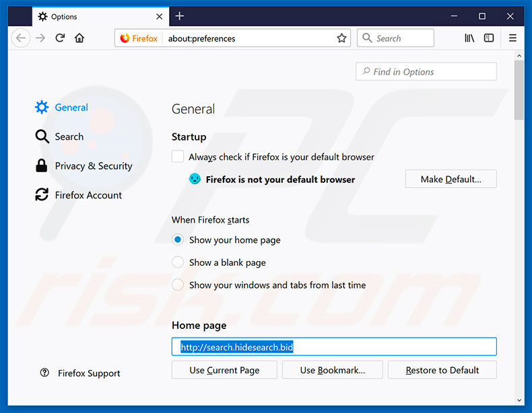The width and height of the screenshot is (532, 413).
Task: Go forward with the forward arrow
Action: pyautogui.click(x=40, y=38)
